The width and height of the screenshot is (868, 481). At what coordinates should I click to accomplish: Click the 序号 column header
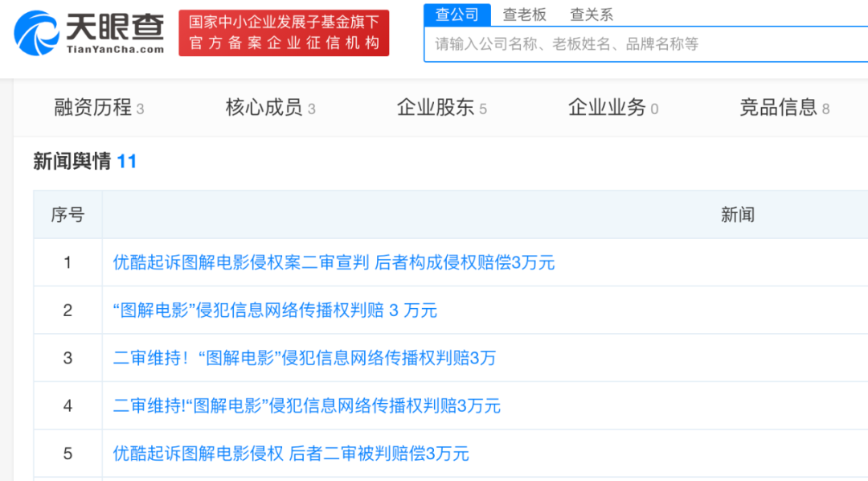68,215
